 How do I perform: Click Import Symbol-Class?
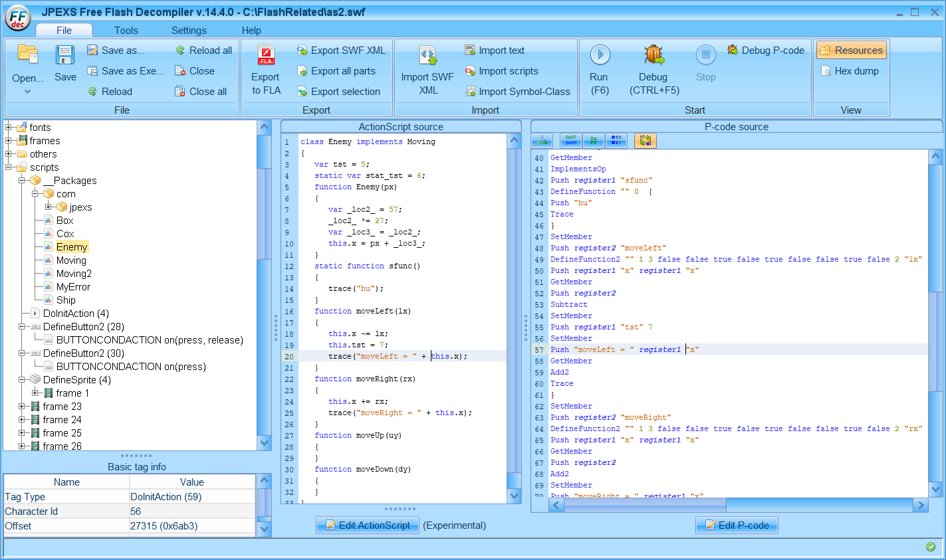pos(517,92)
